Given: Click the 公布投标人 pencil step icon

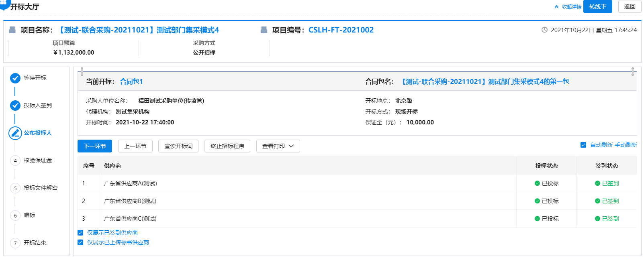Looking at the screenshot, I should tap(15, 133).
